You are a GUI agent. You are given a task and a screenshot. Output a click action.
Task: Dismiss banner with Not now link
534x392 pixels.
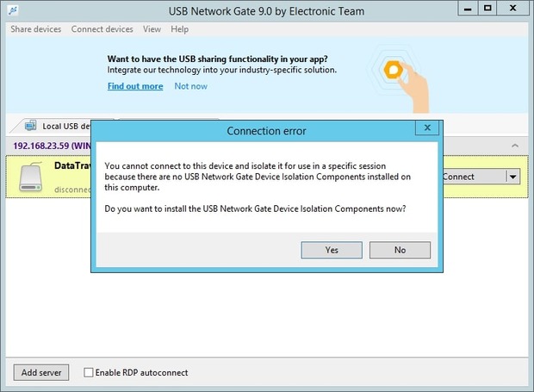(x=190, y=86)
